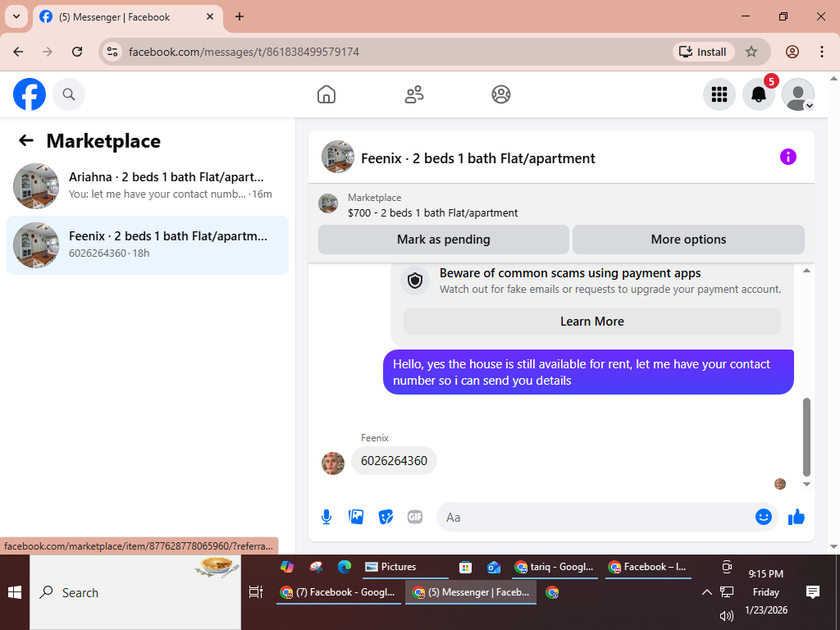This screenshot has height=630, width=840.
Task: Open the Chrome three-dot menu
Action: point(822,52)
